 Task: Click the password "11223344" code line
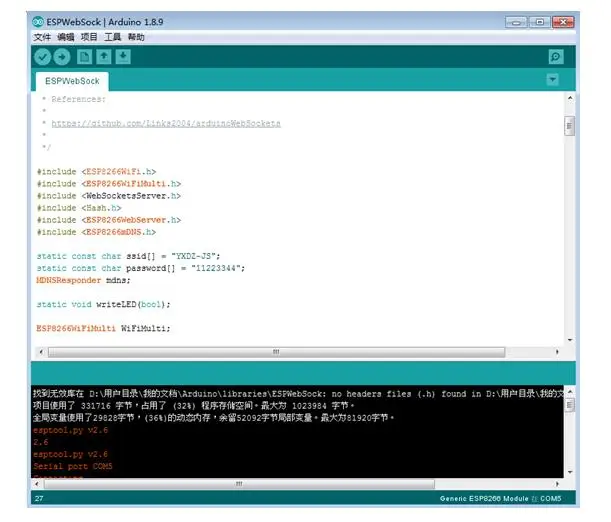click(141, 268)
